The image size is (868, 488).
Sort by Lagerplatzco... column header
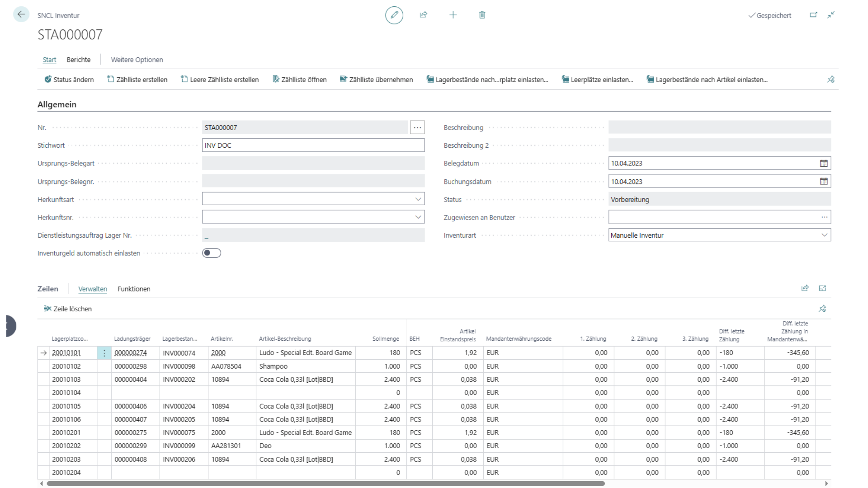70,339
